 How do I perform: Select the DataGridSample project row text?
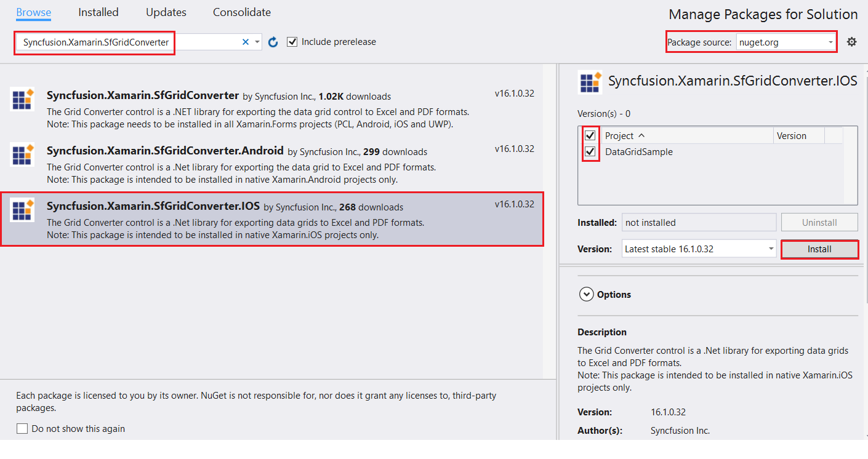639,152
